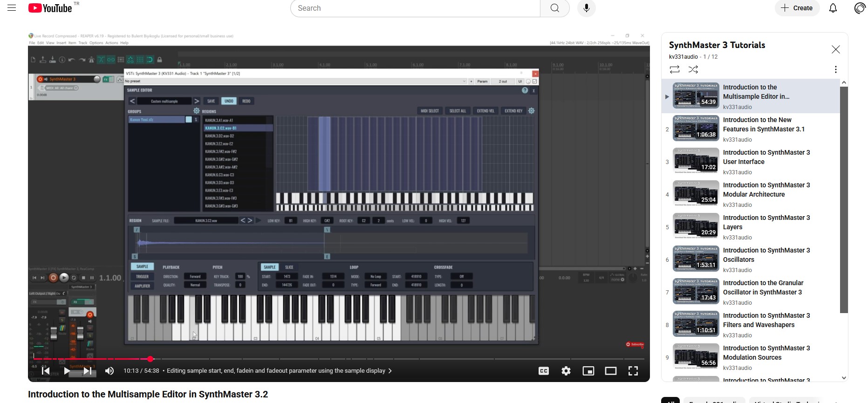This screenshot has width=868, height=403.
Task: Play the paused video
Action: 67,371
